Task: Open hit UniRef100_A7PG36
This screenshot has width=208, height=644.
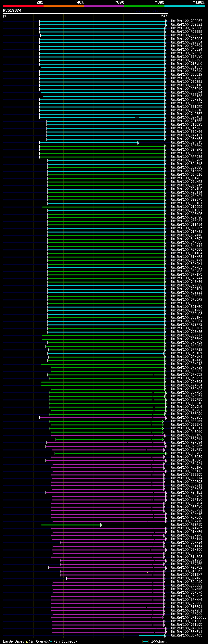Action: [187, 157]
